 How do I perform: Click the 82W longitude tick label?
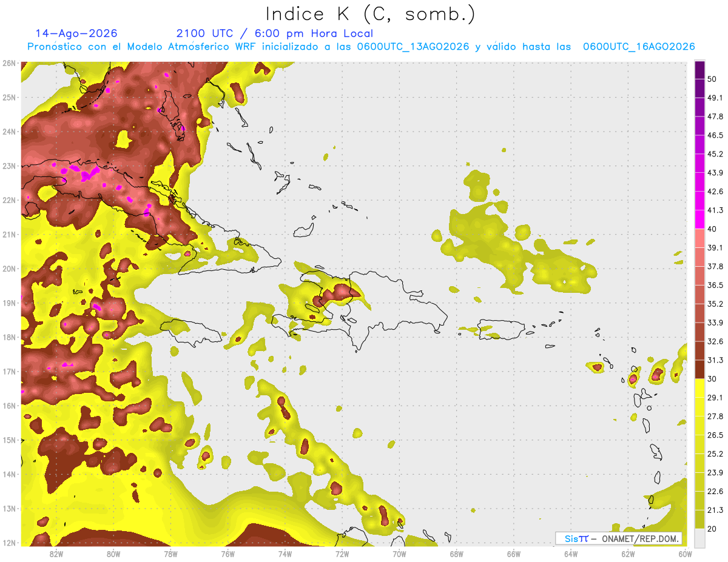(x=56, y=554)
